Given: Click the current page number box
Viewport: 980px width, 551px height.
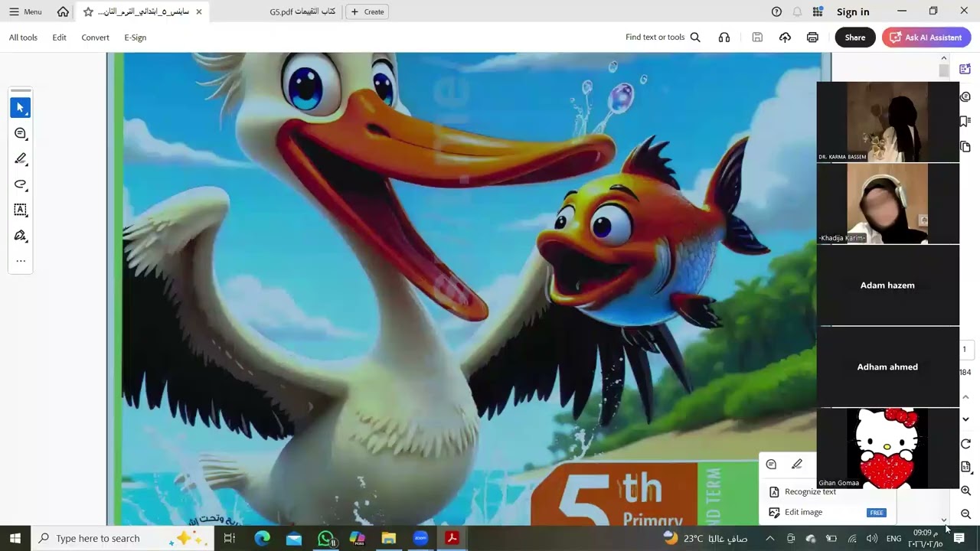Looking at the screenshot, I should (x=965, y=349).
